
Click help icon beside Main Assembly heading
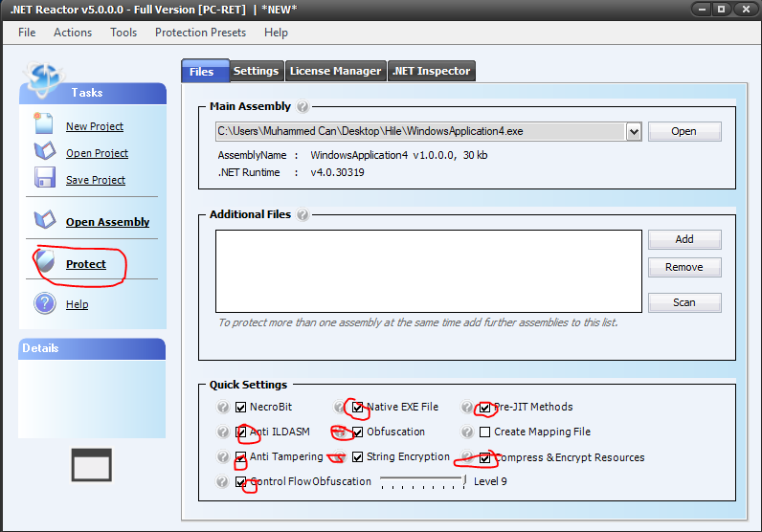303,106
